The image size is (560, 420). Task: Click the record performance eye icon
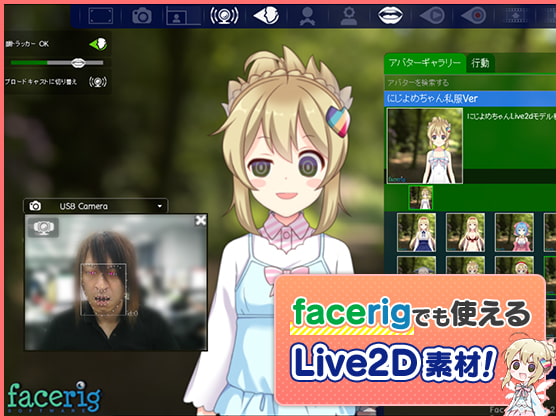point(474,16)
